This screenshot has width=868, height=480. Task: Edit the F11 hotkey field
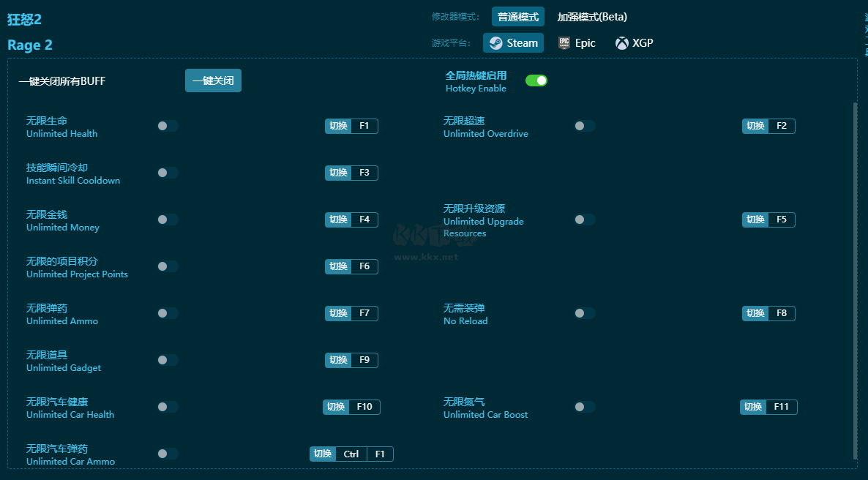click(x=782, y=407)
